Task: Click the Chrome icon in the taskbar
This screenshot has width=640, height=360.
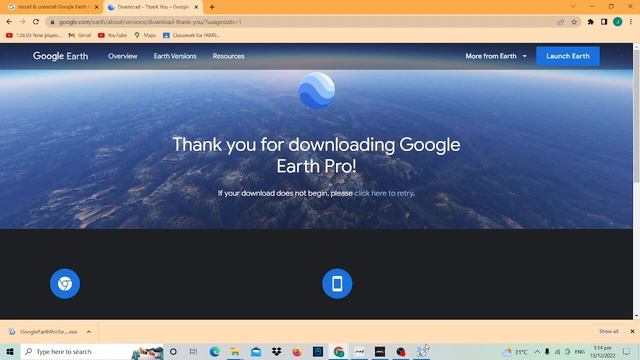Action: pos(338,351)
